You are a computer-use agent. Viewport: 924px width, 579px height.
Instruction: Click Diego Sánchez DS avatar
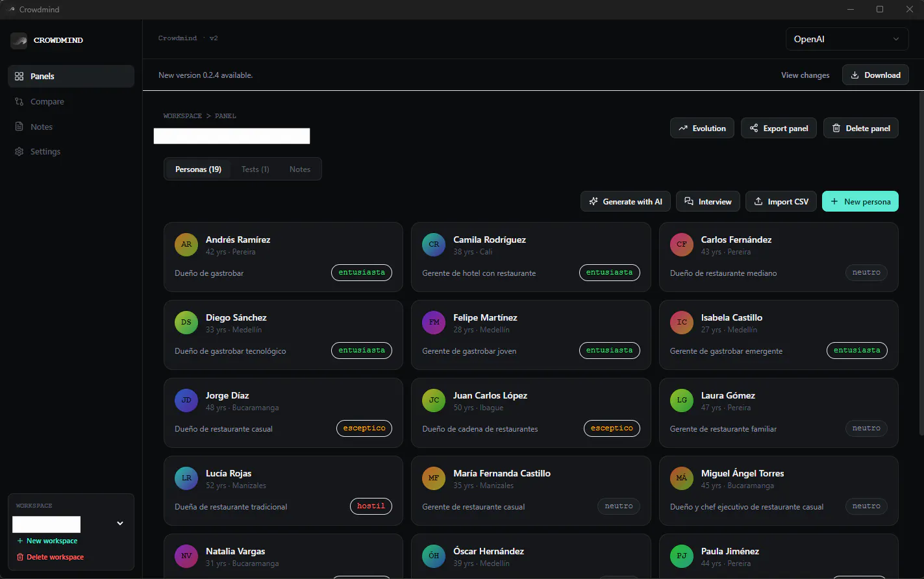(186, 323)
